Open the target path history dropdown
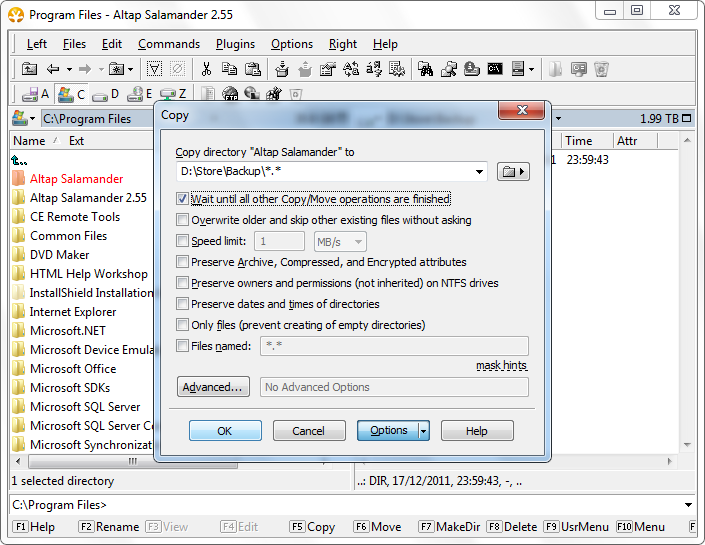705x545 pixels. click(479, 172)
